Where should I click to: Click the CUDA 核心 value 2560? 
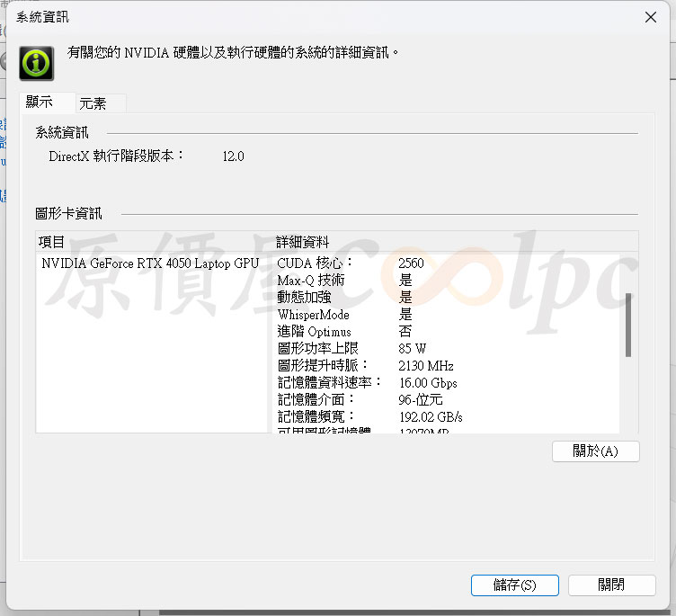(411, 263)
